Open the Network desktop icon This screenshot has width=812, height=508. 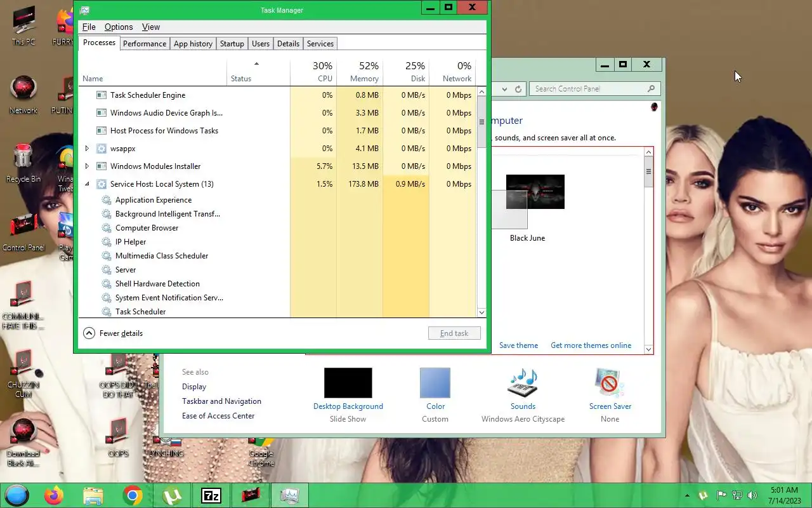click(x=23, y=95)
